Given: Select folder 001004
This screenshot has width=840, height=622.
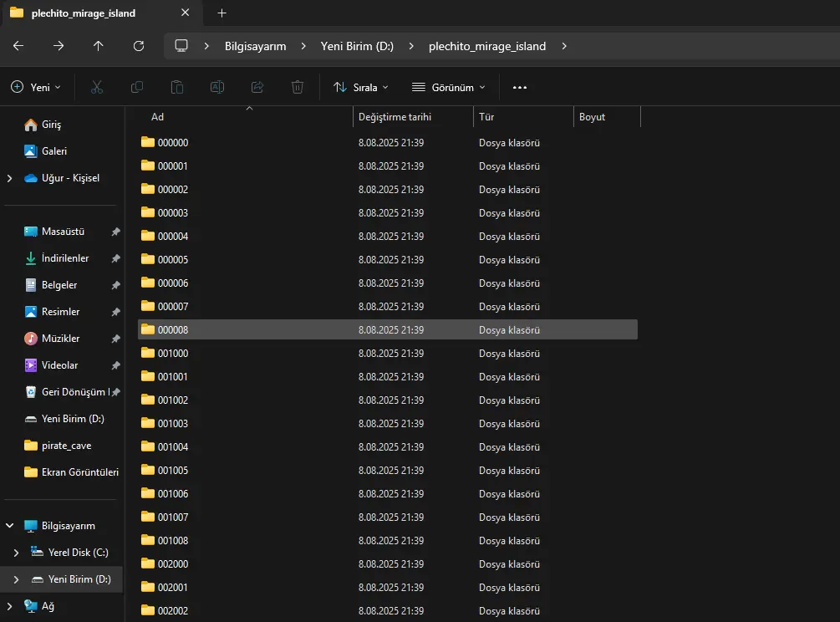Looking at the screenshot, I should click(x=388, y=446).
